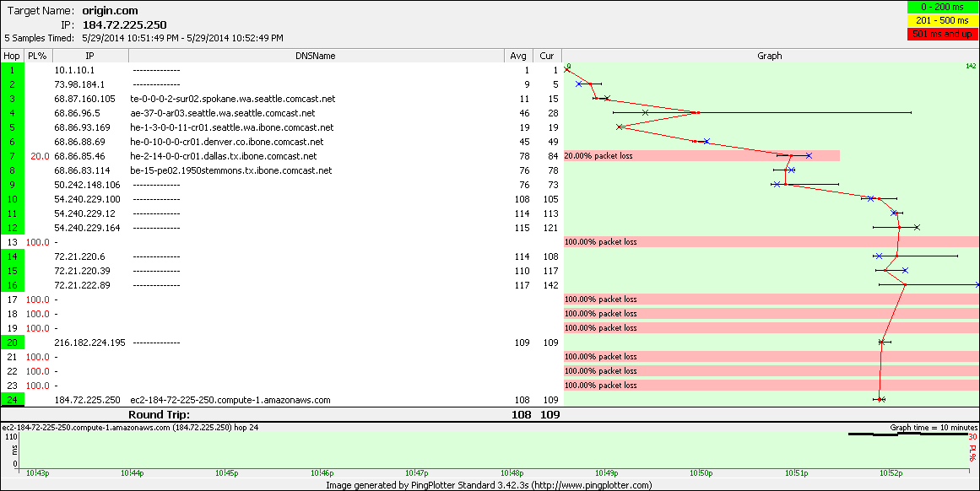Click the red 501 ms and up legend swatch
This screenshot has width=980, height=491.
point(941,34)
